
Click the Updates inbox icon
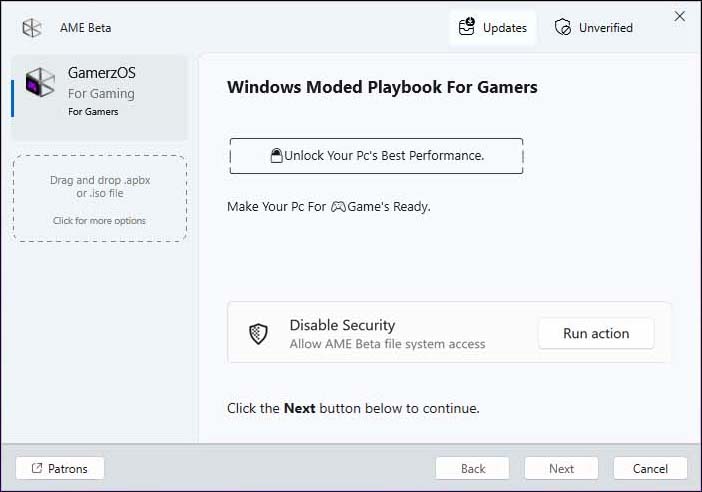pyautogui.click(x=467, y=27)
